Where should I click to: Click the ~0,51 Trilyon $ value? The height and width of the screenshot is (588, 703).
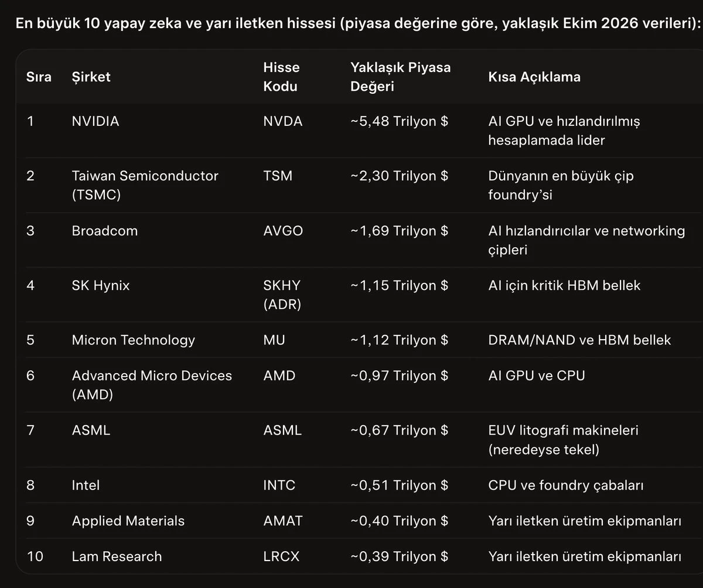click(x=400, y=485)
